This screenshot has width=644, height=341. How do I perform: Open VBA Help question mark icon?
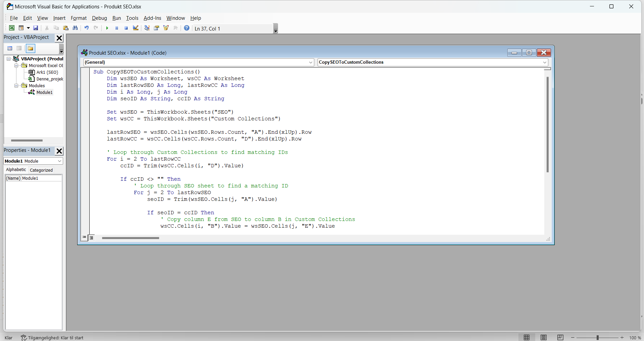coord(187,28)
